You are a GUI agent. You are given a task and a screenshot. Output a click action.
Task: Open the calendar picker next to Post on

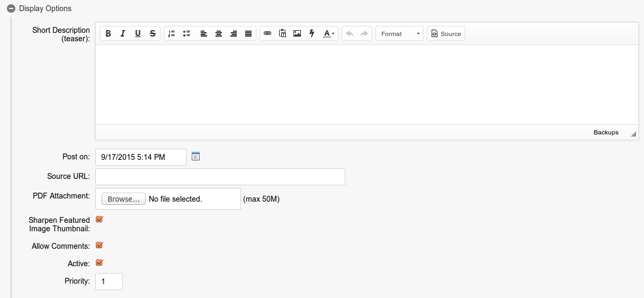pos(195,157)
